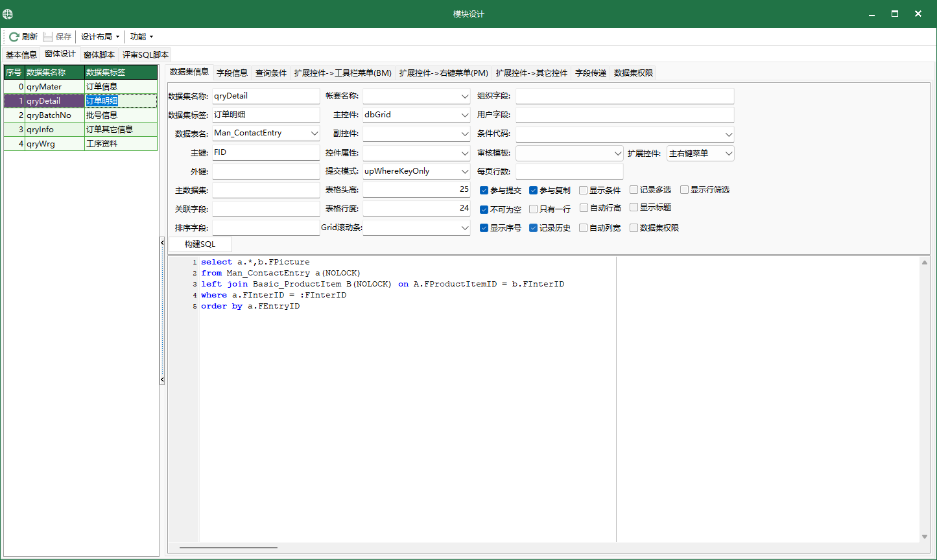Open the 窗体脚本 tab
This screenshot has height=560, width=937.
(99, 55)
